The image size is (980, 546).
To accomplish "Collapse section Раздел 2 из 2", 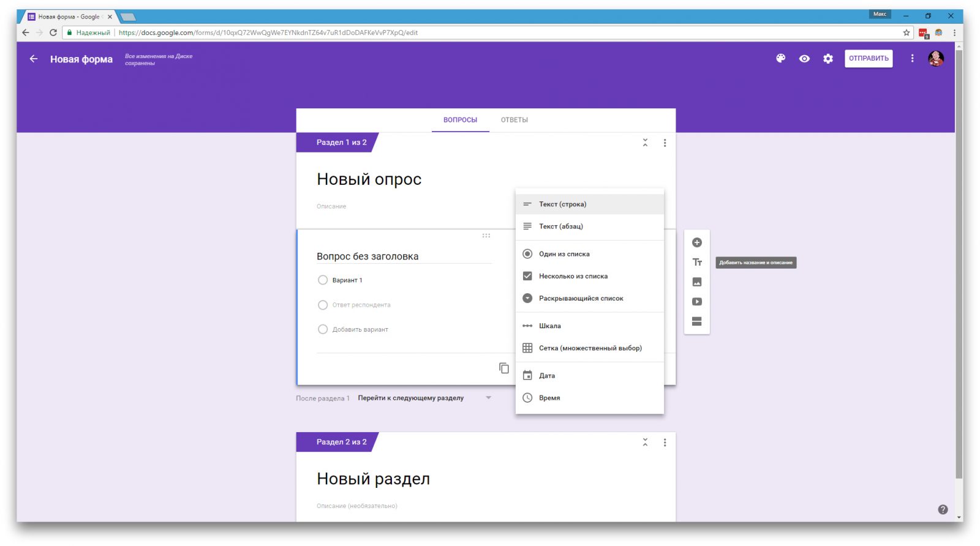I will tap(645, 443).
